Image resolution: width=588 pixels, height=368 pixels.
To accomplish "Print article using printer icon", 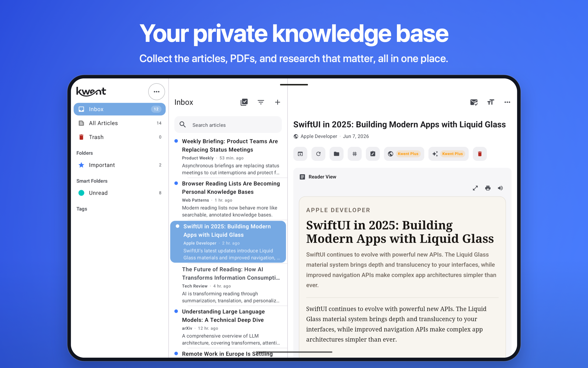I will (x=488, y=188).
